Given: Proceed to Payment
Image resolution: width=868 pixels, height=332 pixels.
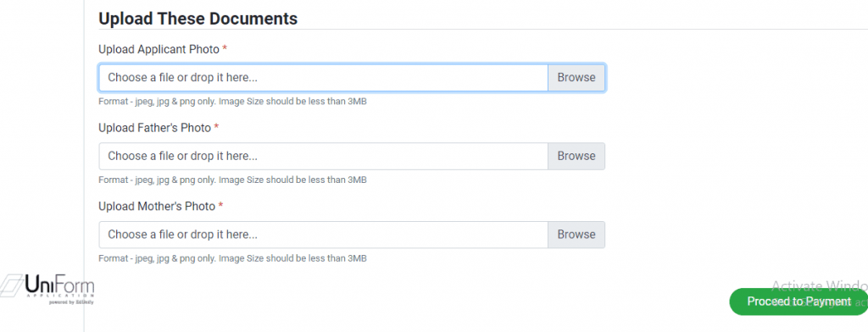Looking at the screenshot, I should click(x=798, y=302).
